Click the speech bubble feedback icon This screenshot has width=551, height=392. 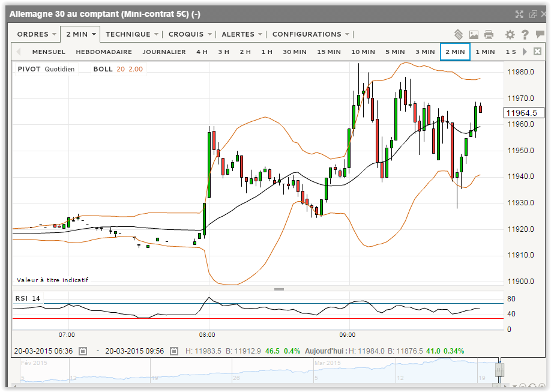[x=540, y=34]
